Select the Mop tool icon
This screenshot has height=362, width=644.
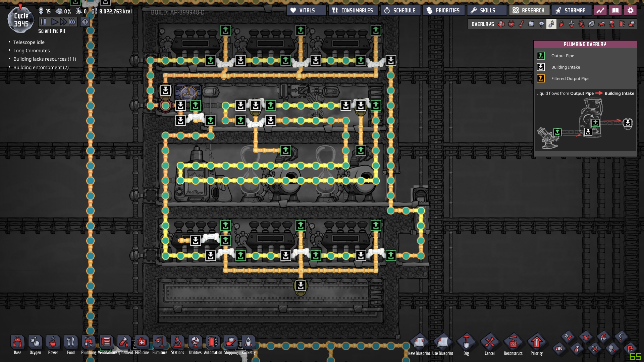click(603, 337)
